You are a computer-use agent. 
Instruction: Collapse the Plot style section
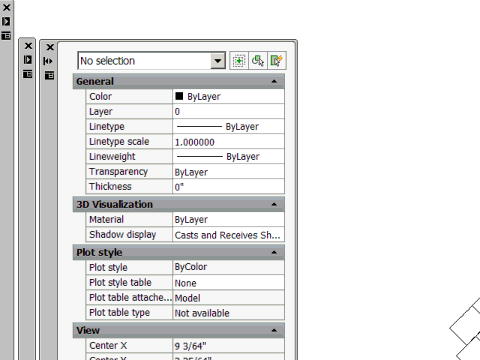click(x=274, y=252)
